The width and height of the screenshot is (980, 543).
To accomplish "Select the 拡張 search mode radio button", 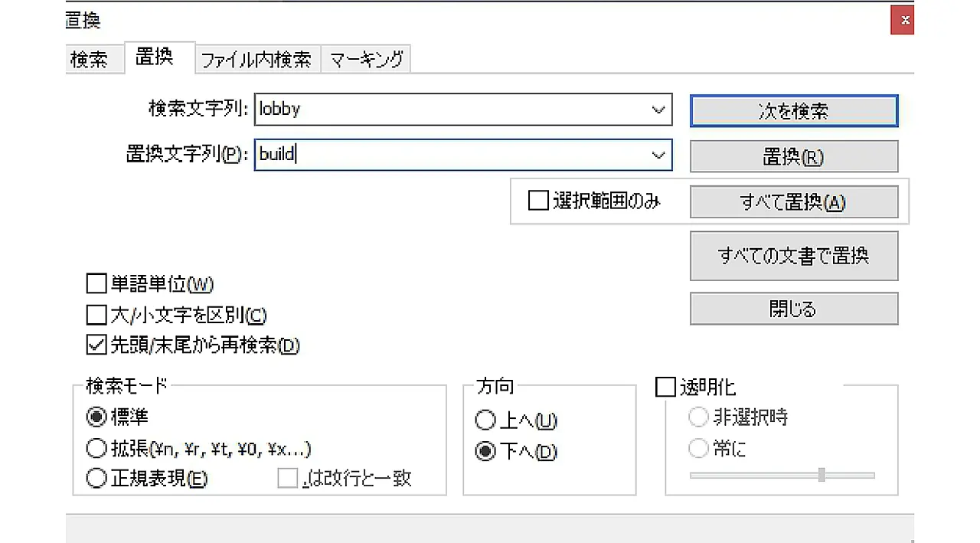I will (x=96, y=449).
